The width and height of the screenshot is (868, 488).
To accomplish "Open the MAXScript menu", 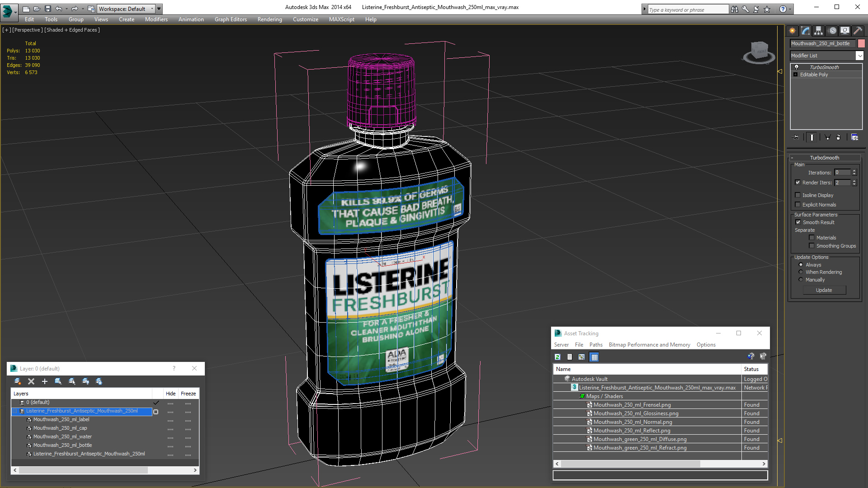I will tap(341, 19).
